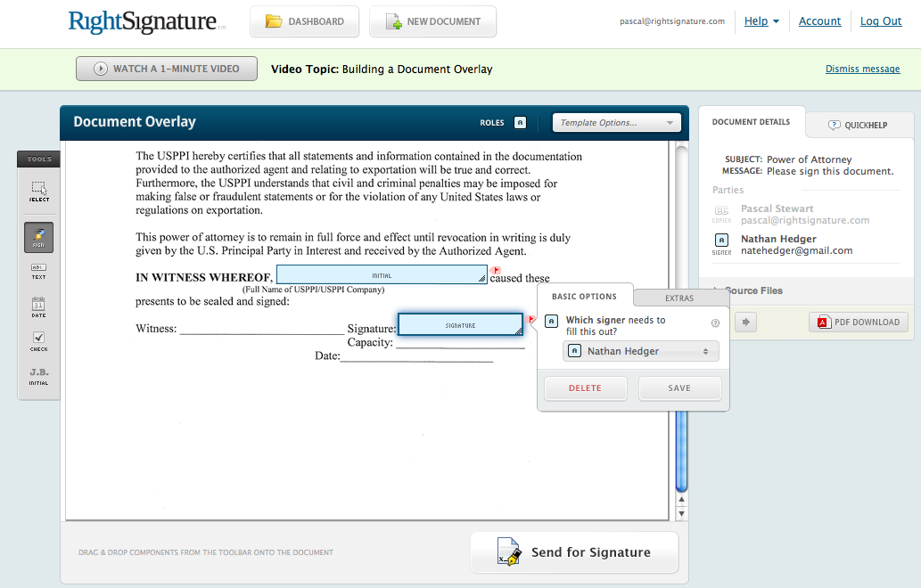
Task: Open the Help menu
Action: [760, 20]
